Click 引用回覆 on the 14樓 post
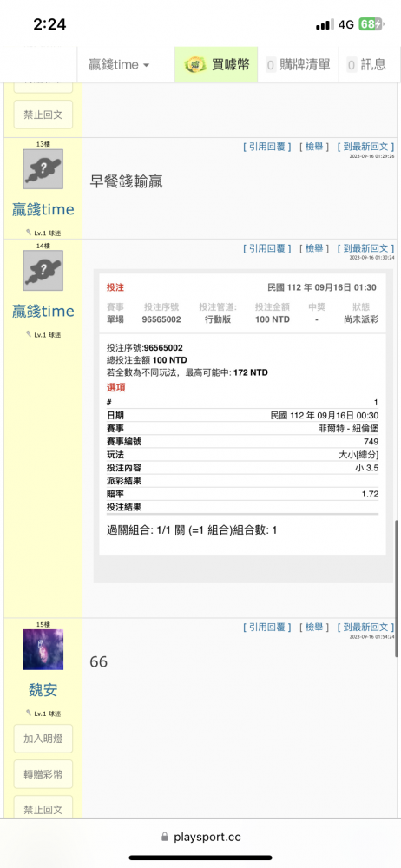The height and width of the screenshot is (868, 401). pyautogui.click(x=267, y=248)
